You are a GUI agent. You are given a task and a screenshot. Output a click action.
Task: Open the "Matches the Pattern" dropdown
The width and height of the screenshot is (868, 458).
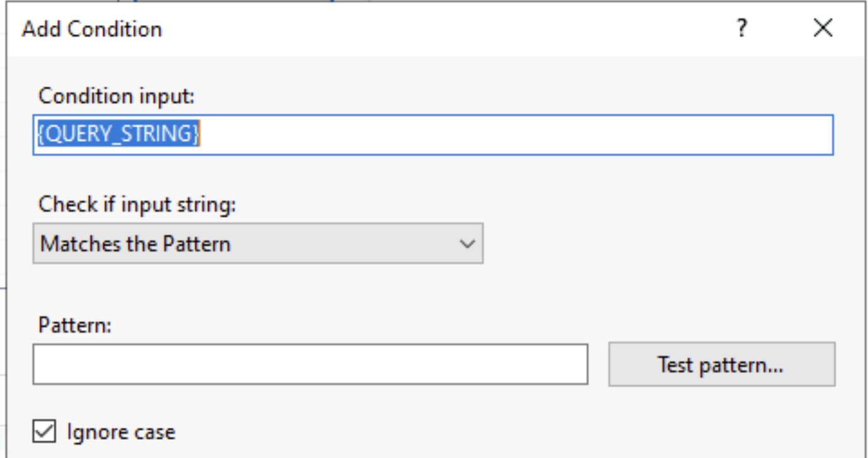click(x=257, y=244)
